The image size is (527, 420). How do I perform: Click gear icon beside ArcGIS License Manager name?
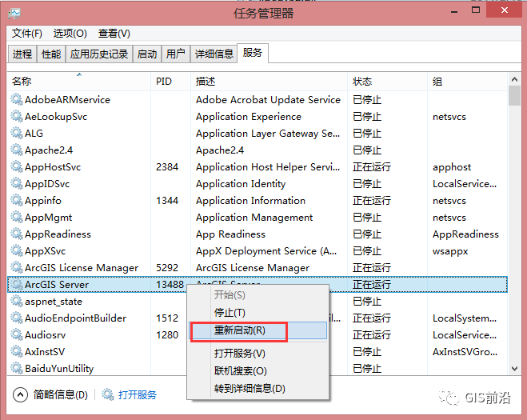coord(17,267)
